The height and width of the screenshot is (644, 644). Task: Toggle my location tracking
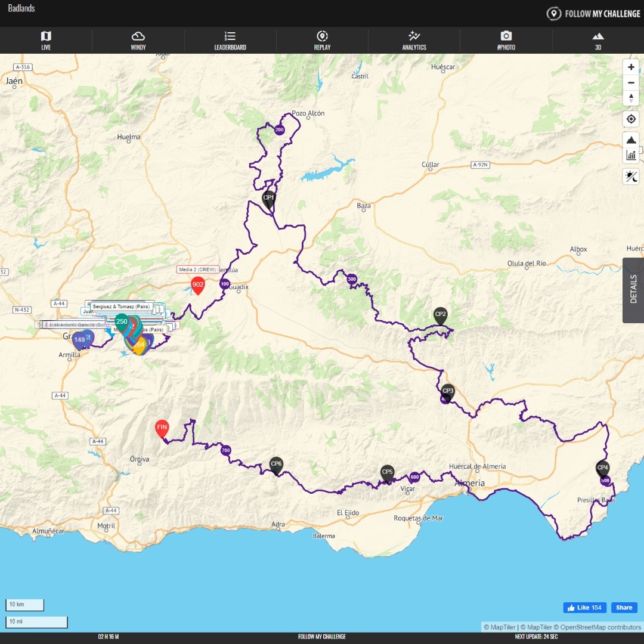coord(631,119)
